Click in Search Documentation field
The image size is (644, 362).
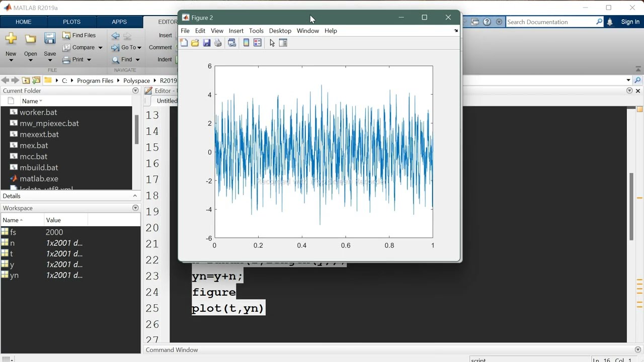click(551, 22)
